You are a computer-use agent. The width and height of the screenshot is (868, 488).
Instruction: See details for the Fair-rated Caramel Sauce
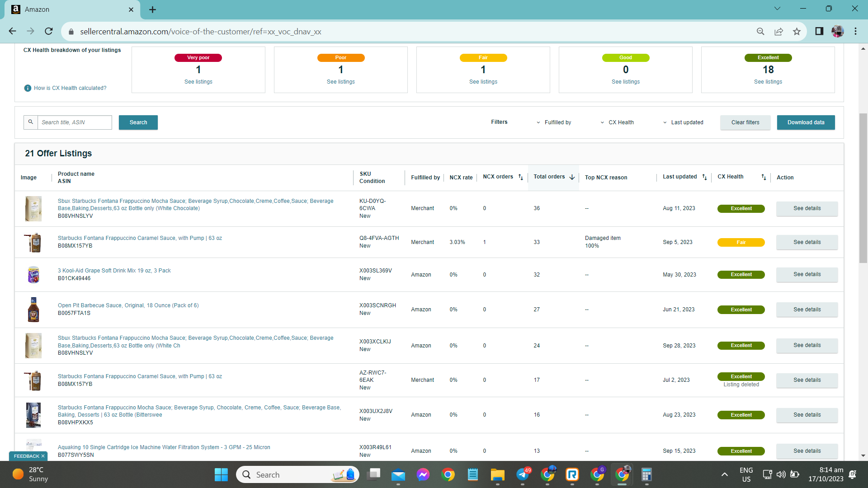807,242
